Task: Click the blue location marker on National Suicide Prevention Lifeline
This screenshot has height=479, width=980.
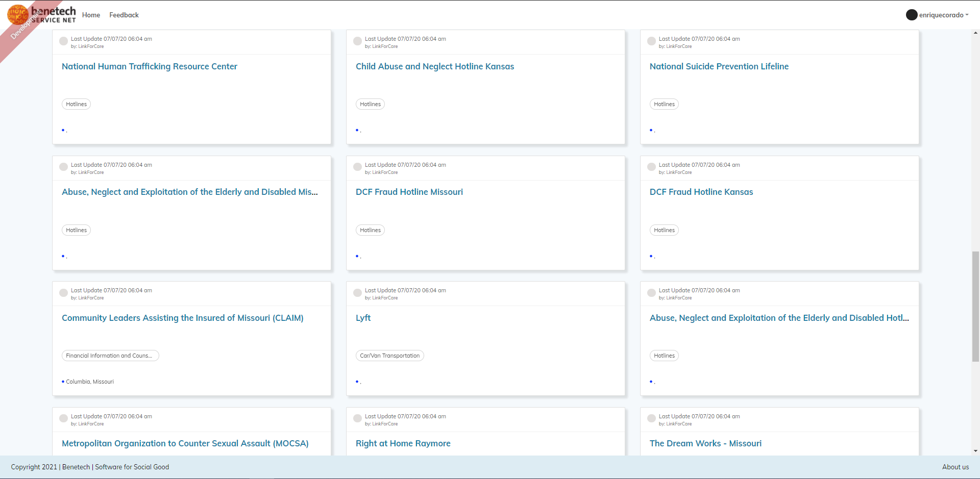Action: (651, 130)
